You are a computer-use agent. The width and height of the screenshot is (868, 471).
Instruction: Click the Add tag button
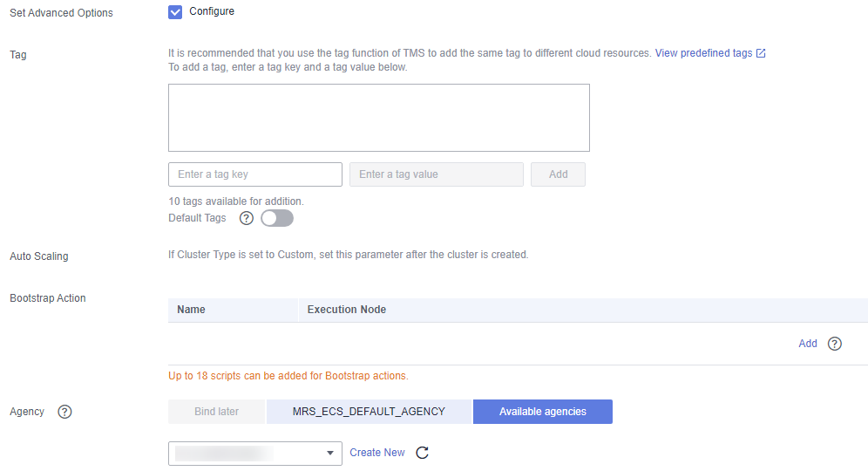pos(558,174)
